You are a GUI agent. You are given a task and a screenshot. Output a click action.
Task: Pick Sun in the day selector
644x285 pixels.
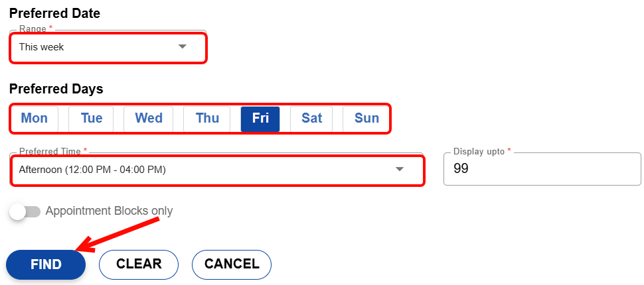pos(366,119)
